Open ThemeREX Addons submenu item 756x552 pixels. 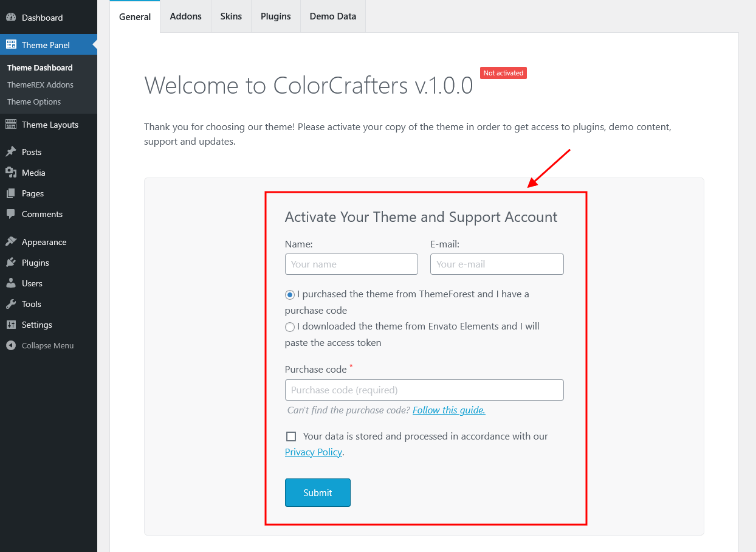[40, 85]
